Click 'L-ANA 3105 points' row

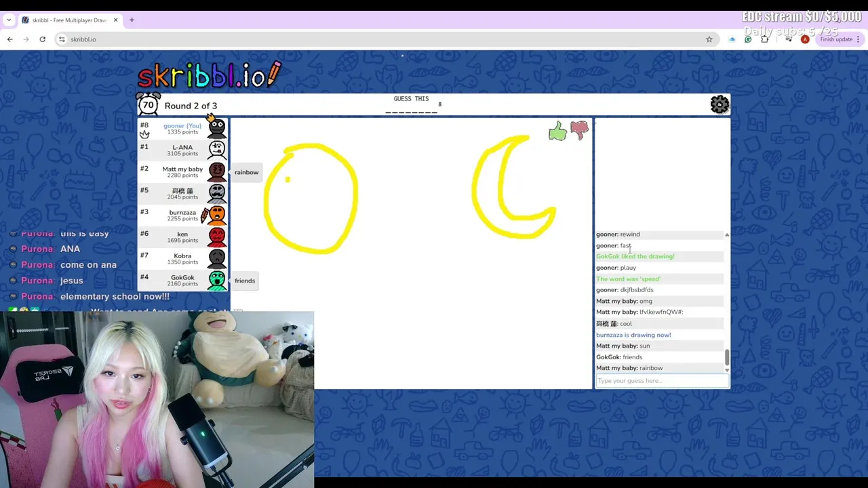tap(182, 150)
